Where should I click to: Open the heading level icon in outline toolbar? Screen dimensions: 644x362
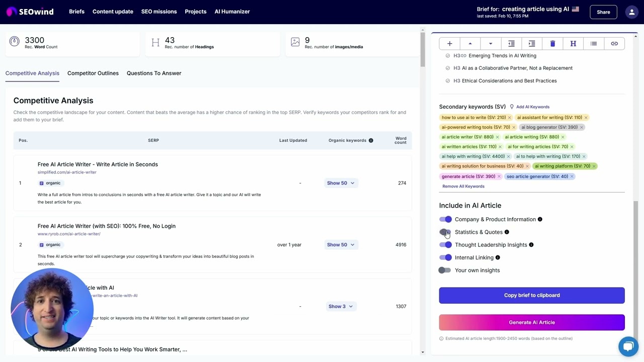pyautogui.click(x=573, y=44)
